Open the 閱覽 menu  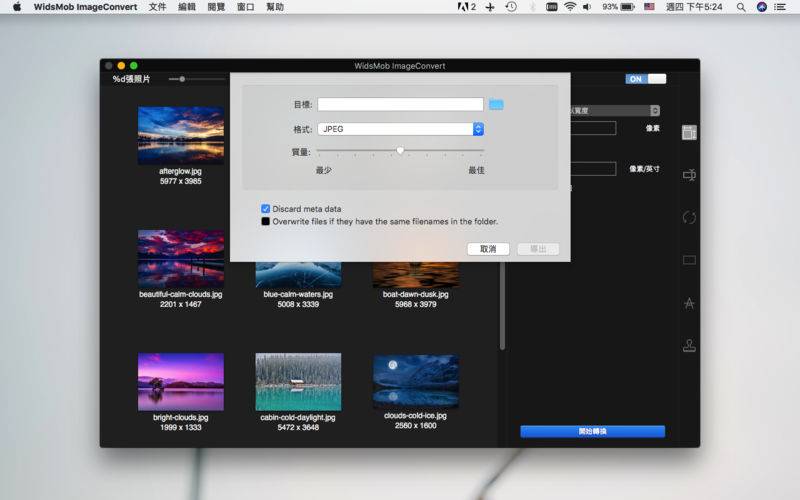point(216,7)
